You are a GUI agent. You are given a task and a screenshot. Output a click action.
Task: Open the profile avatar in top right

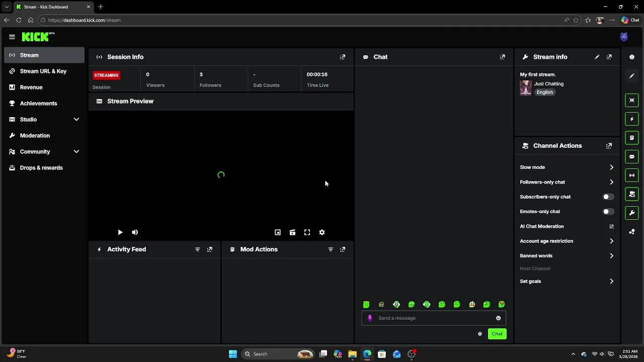pyautogui.click(x=624, y=37)
